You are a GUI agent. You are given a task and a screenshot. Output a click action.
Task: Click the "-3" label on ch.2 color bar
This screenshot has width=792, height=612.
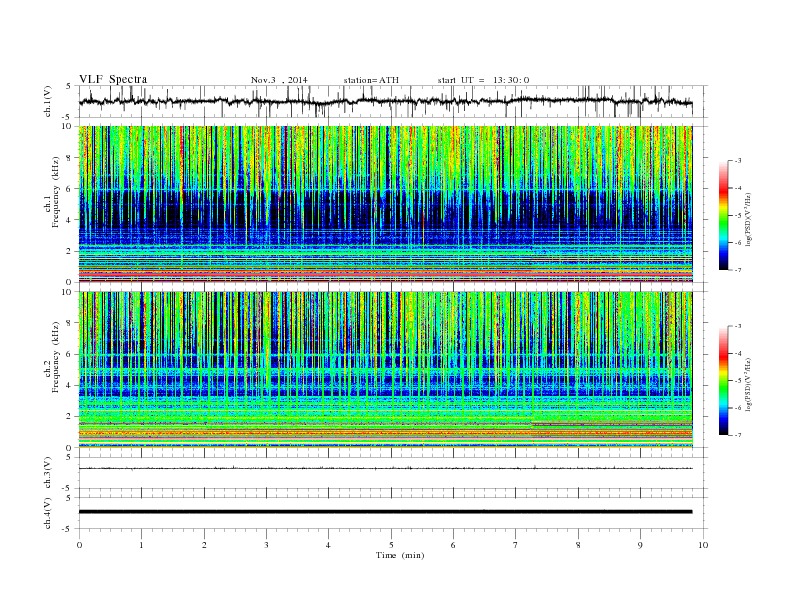737,326
